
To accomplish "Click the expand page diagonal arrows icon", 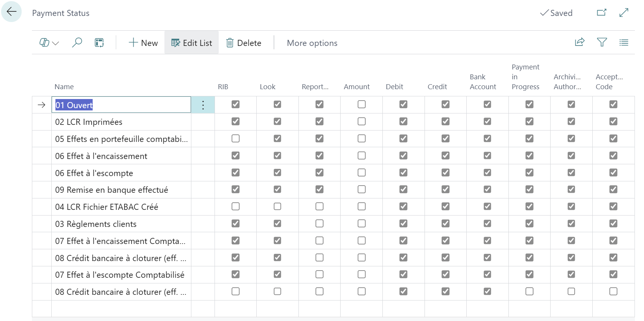I will click(623, 13).
